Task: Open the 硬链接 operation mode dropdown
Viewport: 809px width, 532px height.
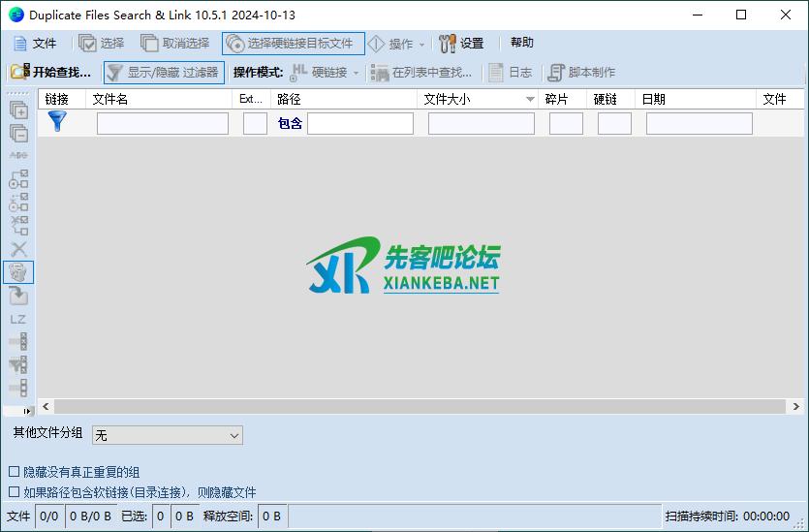Action: [x=355, y=73]
